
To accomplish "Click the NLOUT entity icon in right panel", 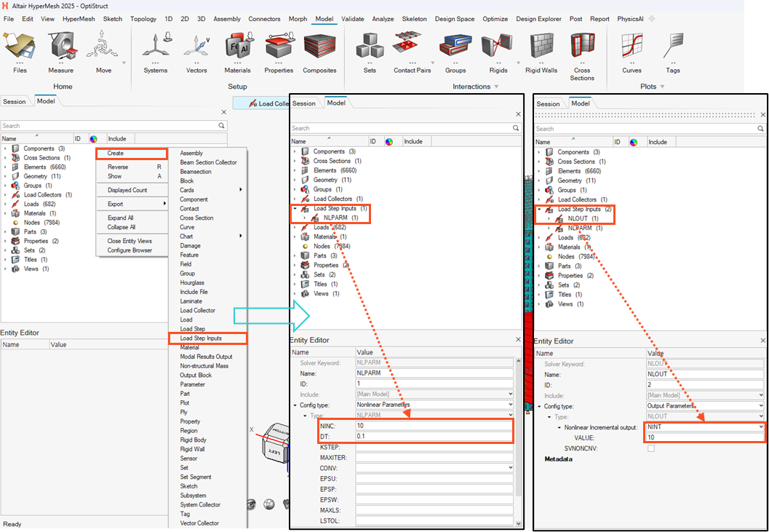I will coord(559,218).
